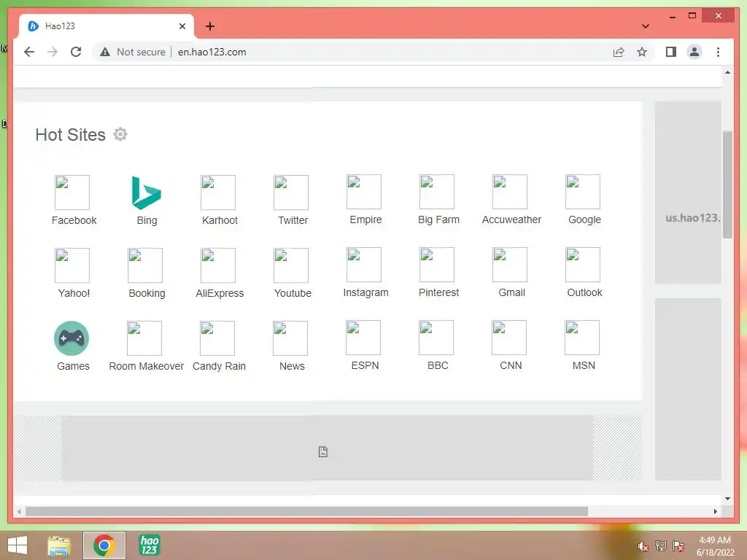Open the Accuweather site icon

510,192
